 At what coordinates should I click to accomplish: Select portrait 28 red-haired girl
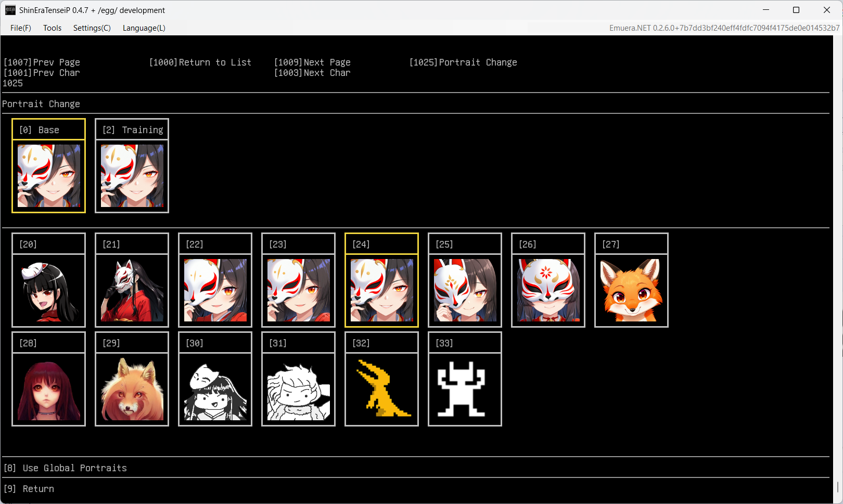[x=48, y=389]
